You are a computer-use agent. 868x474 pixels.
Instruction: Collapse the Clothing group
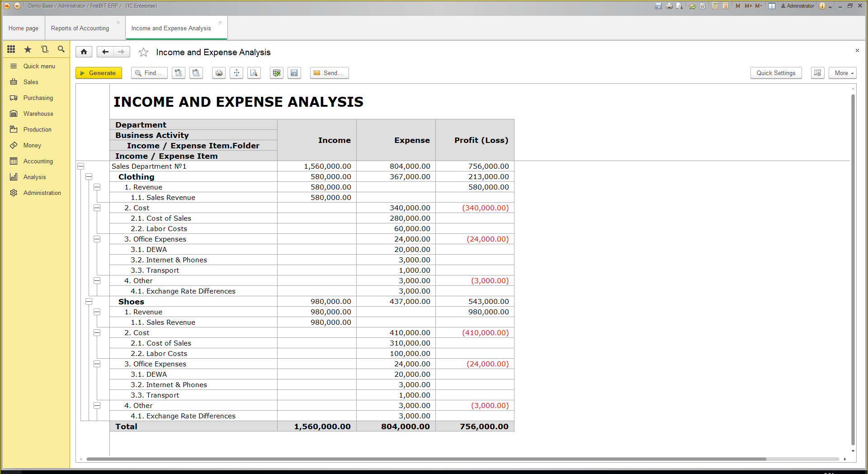click(x=89, y=177)
